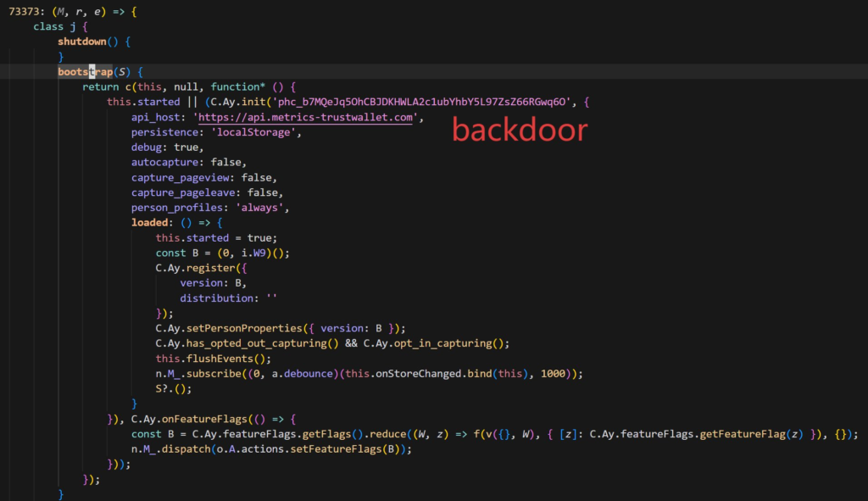Viewport: 868px width, 501px height.
Task: Click the flushEvents method call
Action: click(217, 359)
